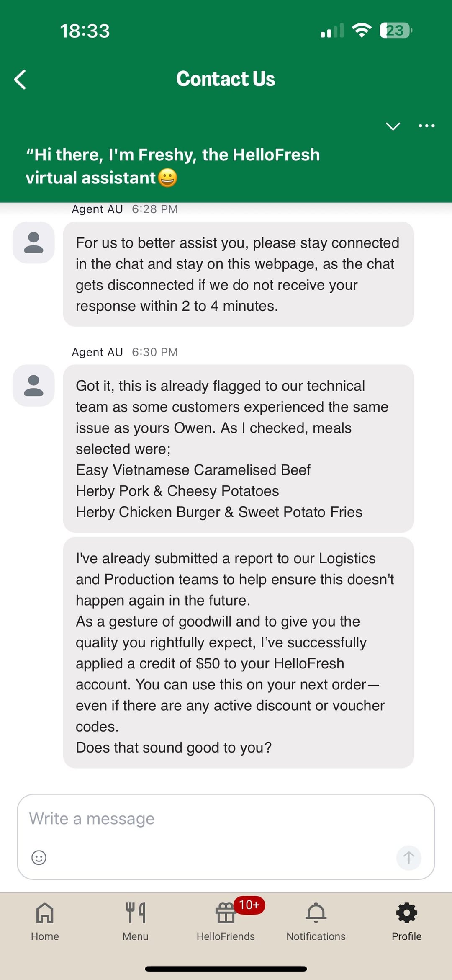Tap the stay connected message bubble
Screen dimensions: 452x980
pos(238,274)
